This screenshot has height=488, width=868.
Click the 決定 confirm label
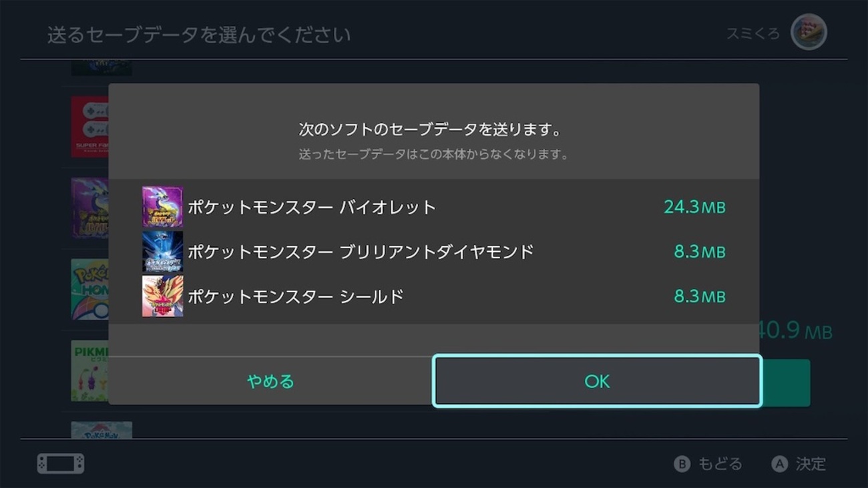coord(811,464)
